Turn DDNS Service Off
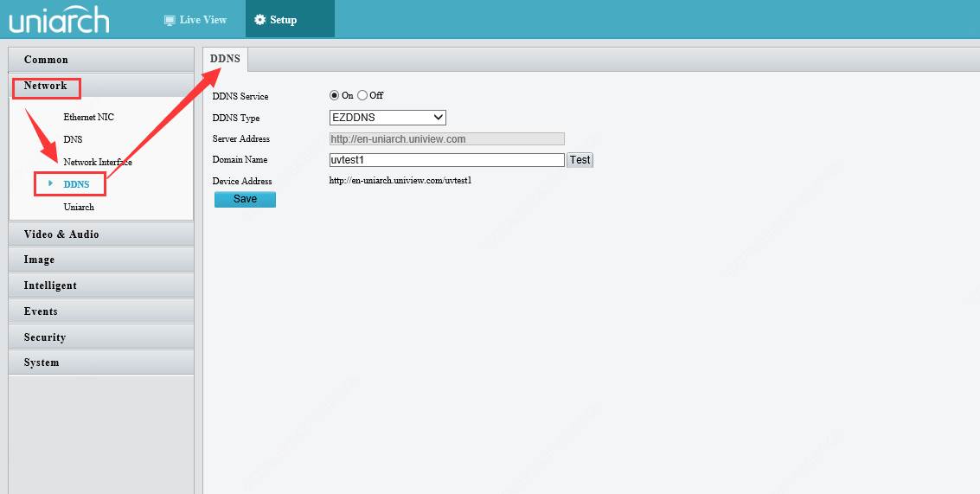This screenshot has width=980, height=494. [362, 96]
